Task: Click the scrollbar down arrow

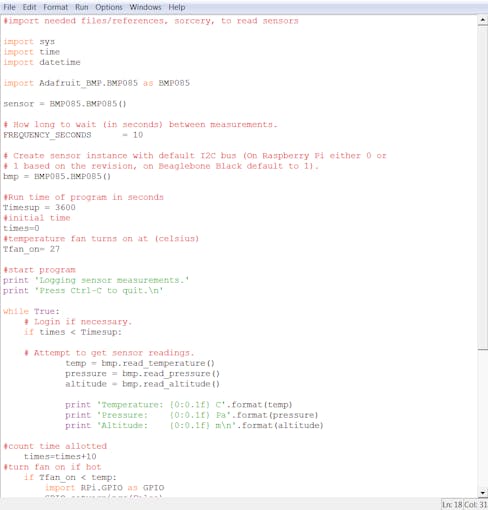Action: pyautogui.click(x=482, y=493)
